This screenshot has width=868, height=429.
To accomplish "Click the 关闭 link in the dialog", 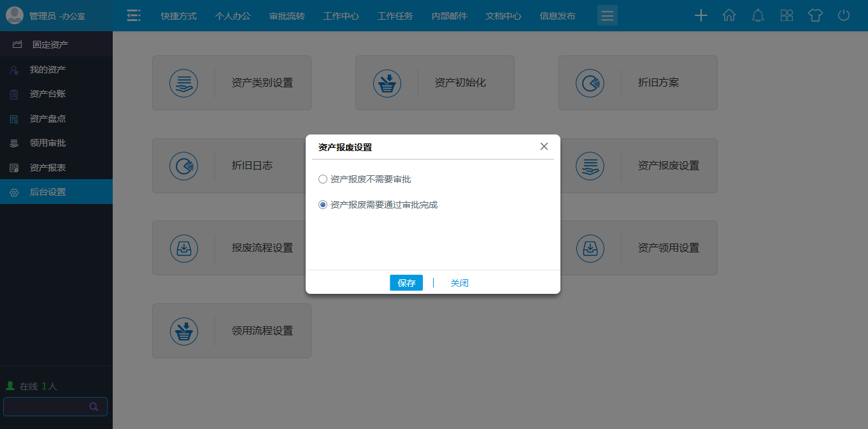I will click(x=459, y=282).
